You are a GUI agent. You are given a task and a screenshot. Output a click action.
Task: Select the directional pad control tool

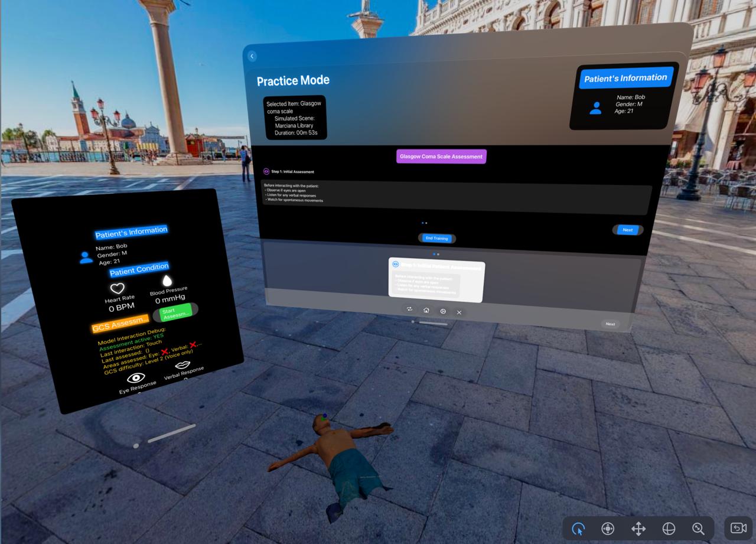pos(608,529)
